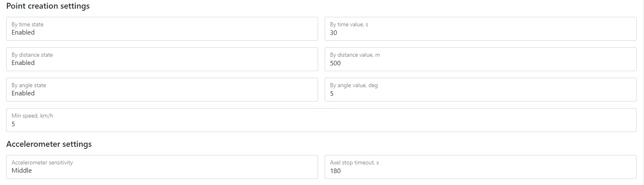The width and height of the screenshot is (644, 185).
Task: Focus the By distance value field
Action: [480, 59]
